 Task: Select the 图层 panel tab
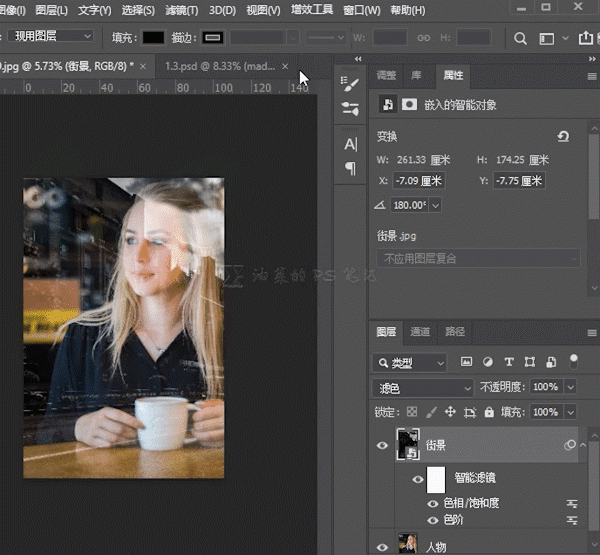click(386, 332)
